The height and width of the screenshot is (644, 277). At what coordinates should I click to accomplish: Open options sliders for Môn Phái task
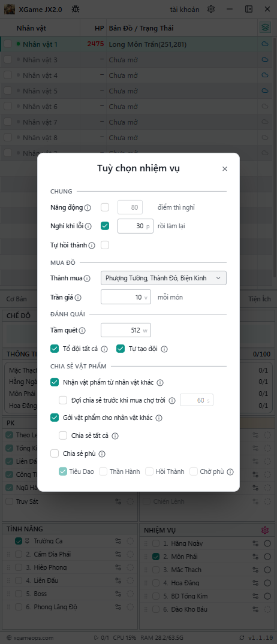(x=255, y=557)
